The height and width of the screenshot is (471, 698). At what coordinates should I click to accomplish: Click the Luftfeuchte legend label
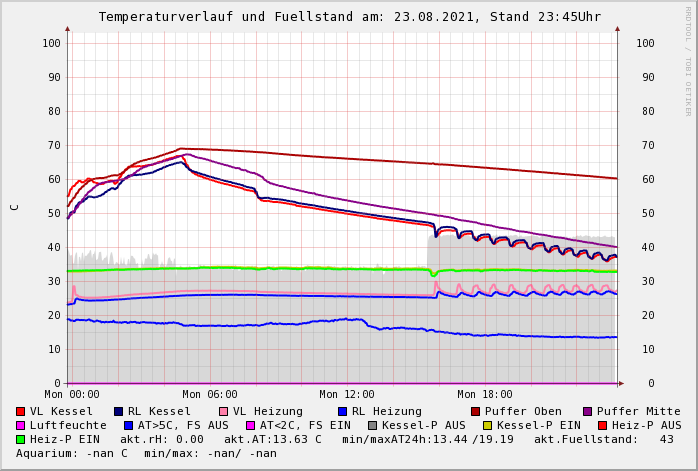pos(68,426)
